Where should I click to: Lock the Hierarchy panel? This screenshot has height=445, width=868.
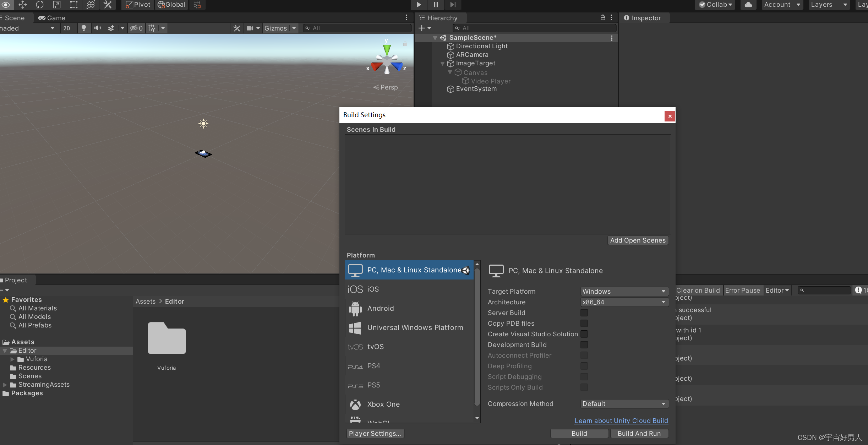[602, 17]
